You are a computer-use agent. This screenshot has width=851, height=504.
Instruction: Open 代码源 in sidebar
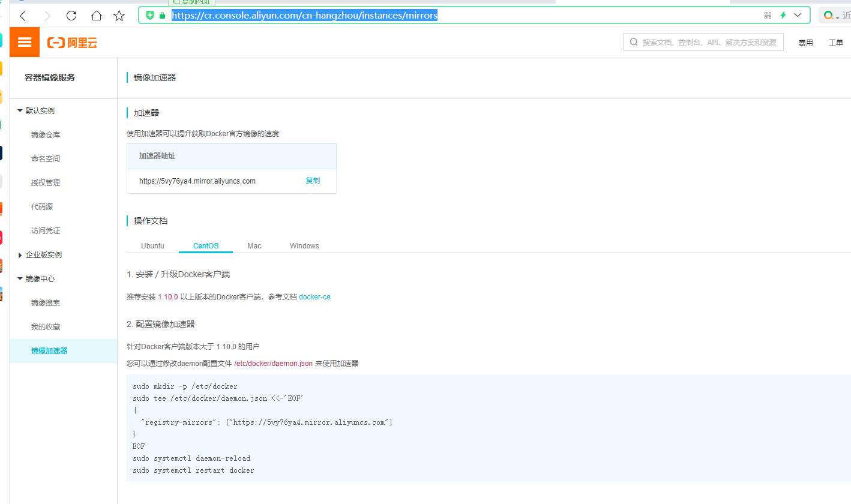[x=42, y=207]
